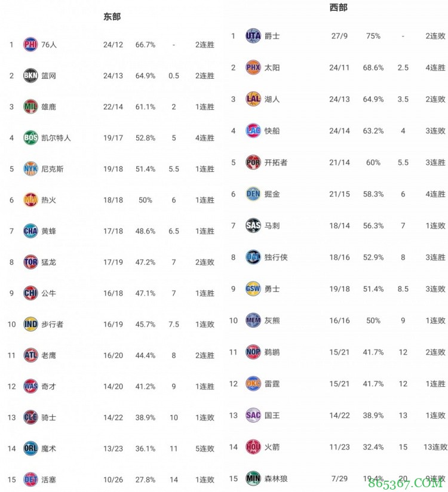Click the Utah Jazz UTA logo
This screenshot has width=448, height=492.
click(253, 36)
